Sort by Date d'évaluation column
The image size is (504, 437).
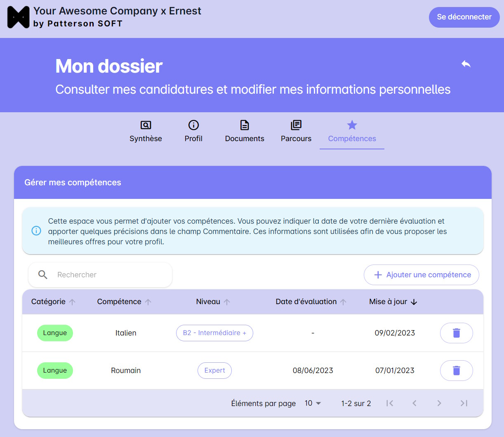tap(311, 302)
